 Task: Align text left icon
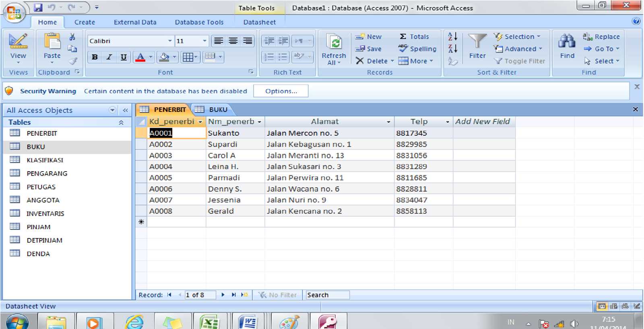tap(219, 41)
